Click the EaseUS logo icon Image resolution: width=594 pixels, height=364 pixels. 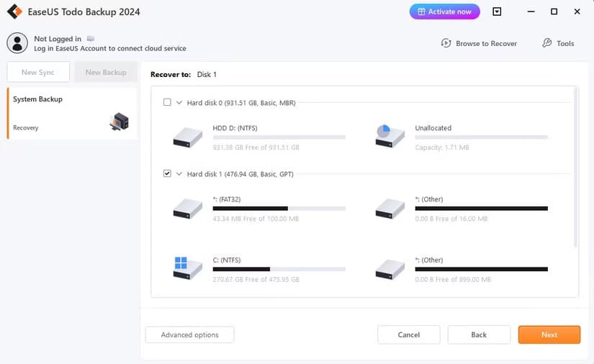coord(15,12)
